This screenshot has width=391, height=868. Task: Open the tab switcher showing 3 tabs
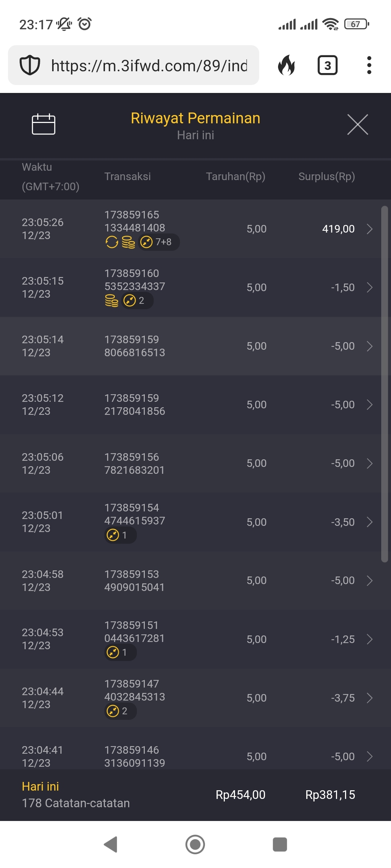pyautogui.click(x=327, y=65)
